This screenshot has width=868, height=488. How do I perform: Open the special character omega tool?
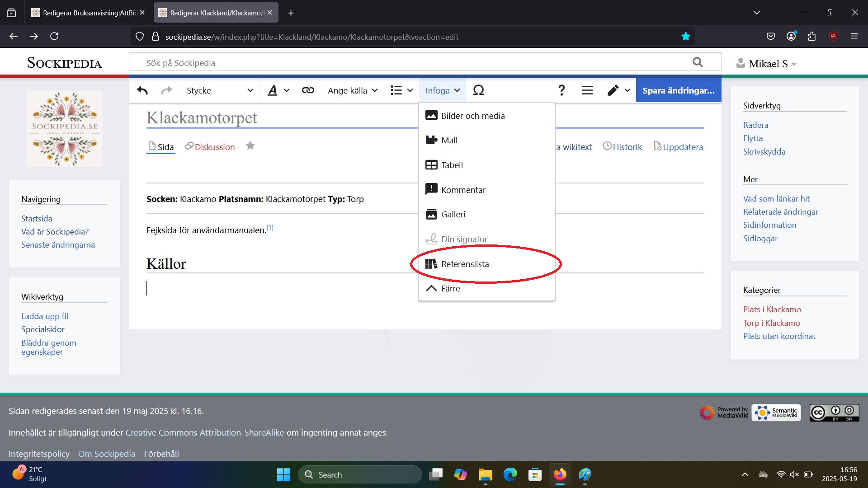click(478, 90)
